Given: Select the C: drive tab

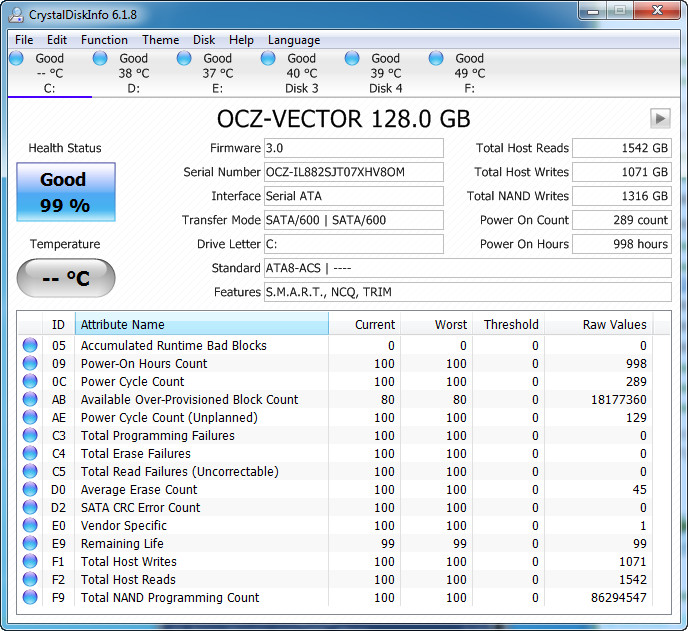Looking at the screenshot, I should point(50,73).
